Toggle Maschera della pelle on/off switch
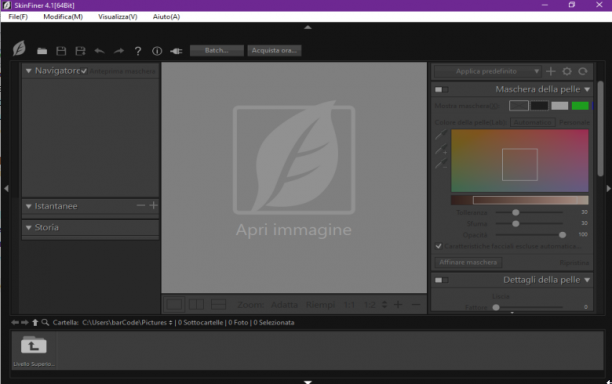Screen dimensions: 612x384 (441, 90)
